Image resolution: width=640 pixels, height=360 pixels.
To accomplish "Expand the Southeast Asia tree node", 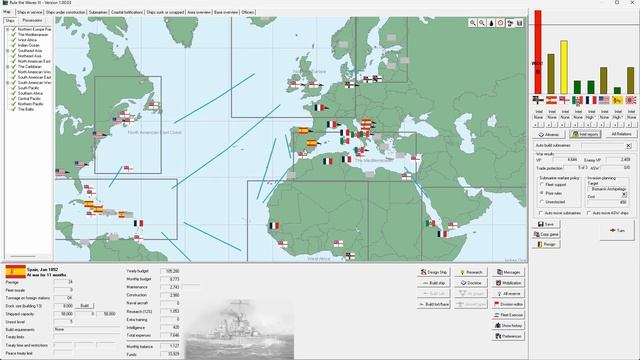I will (7, 51).
